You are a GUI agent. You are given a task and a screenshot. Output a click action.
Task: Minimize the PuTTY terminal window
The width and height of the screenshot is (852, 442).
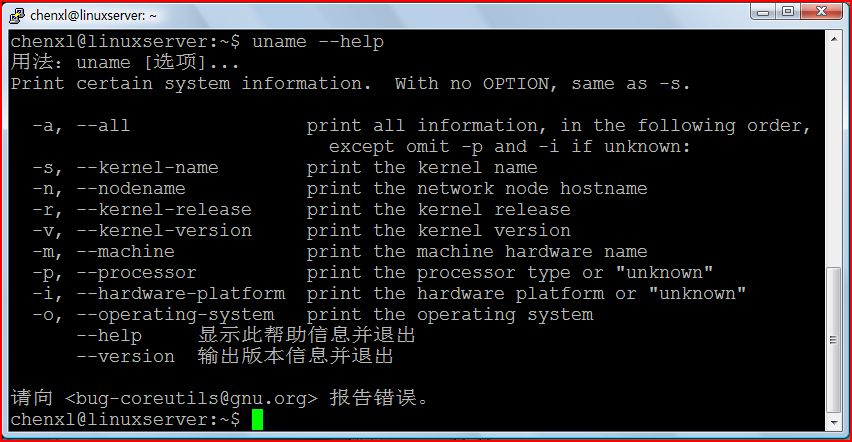(x=759, y=12)
